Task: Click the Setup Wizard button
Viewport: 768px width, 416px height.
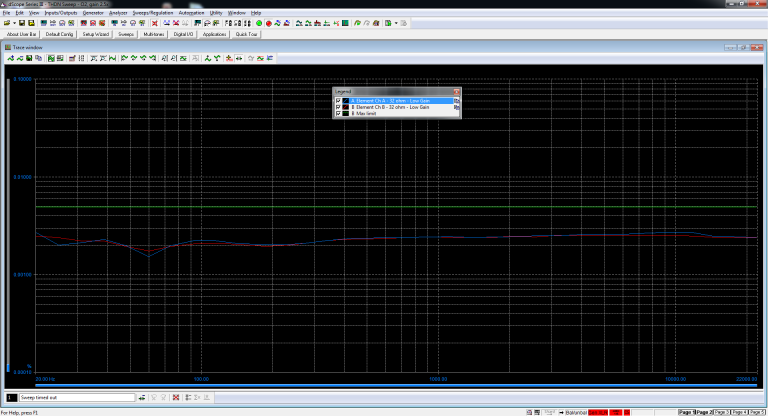Action: pos(96,34)
